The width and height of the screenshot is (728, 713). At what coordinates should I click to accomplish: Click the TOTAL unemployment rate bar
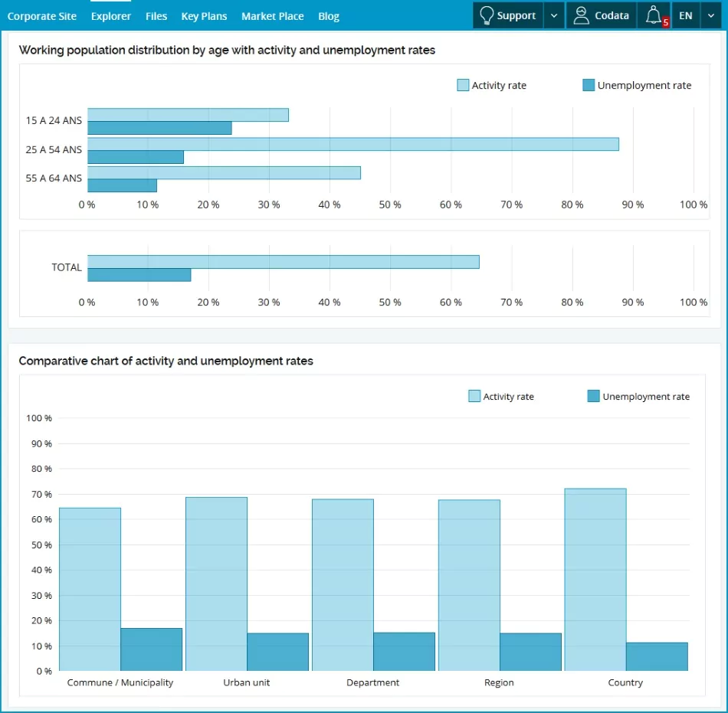click(x=139, y=275)
